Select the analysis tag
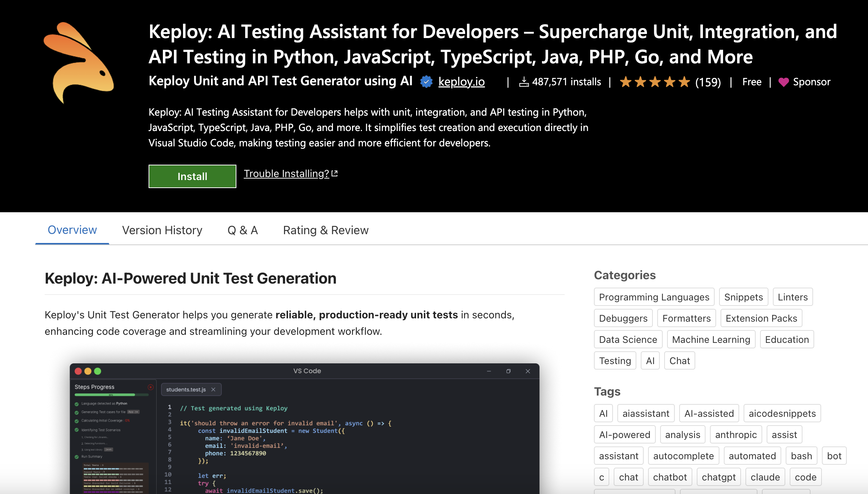Image resolution: width=868 pixels, height=494 pixels. click(682, 435)
